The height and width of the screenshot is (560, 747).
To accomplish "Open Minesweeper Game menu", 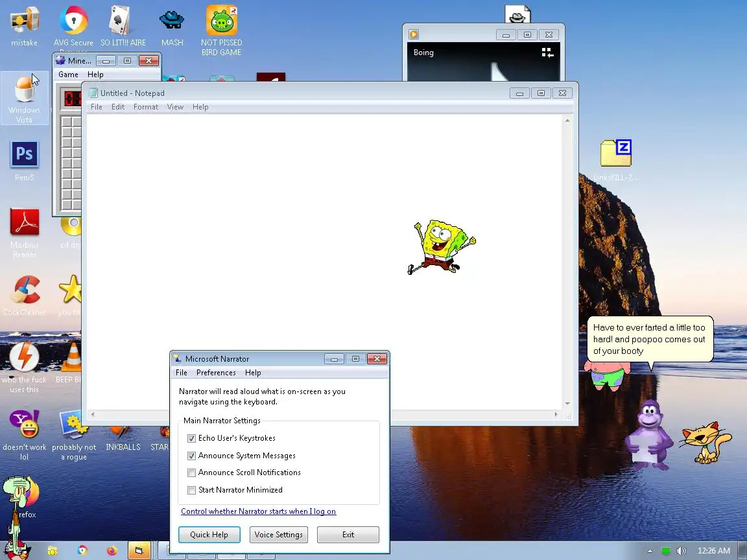I will [68, 75].
